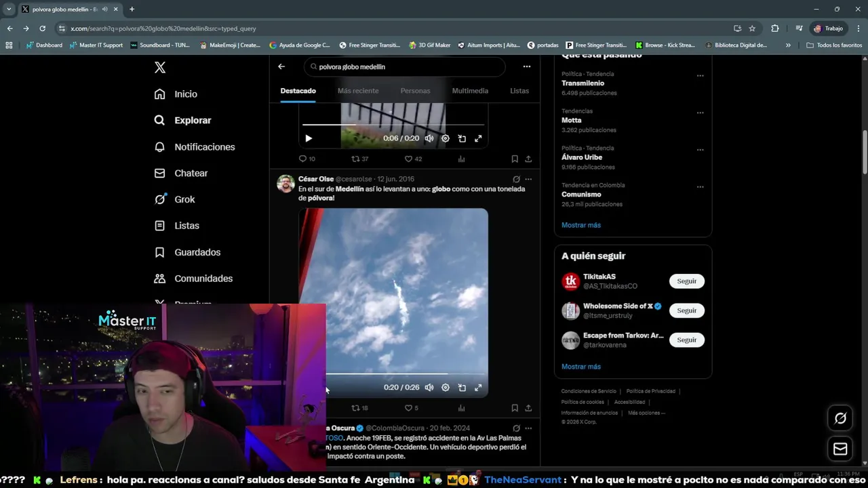This screenshot has height=488, width=868.
Task: Switch to Más reciente tab
Action: pyautogui.click(x=358, y=91)
